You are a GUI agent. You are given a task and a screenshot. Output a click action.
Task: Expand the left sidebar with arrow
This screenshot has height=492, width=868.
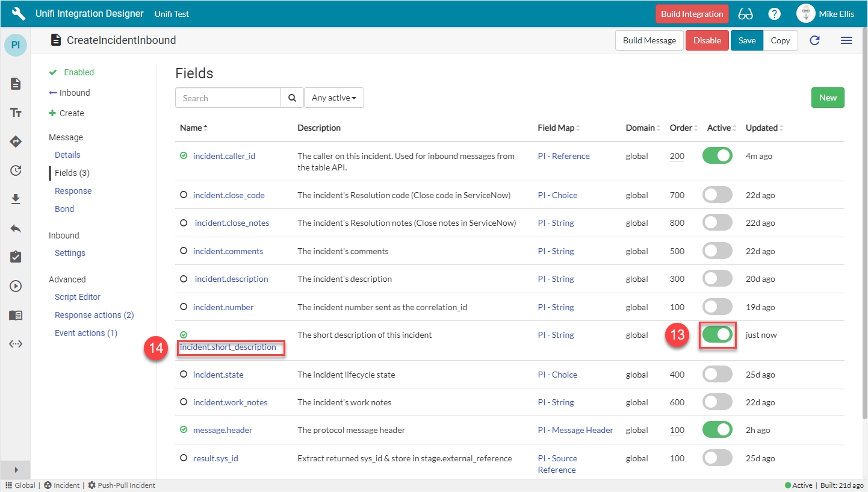point(16,470)
